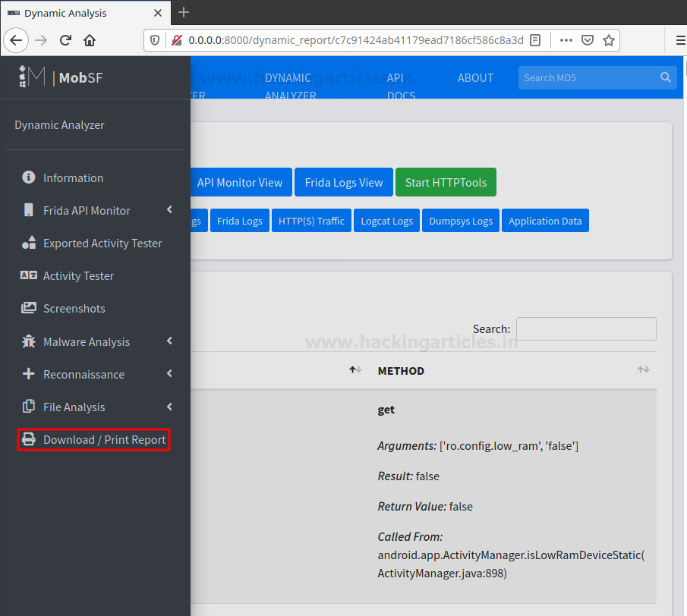Screen dimensions: 687x616
Task: Reload the page with refresh icon
Action: coord(66,40)
